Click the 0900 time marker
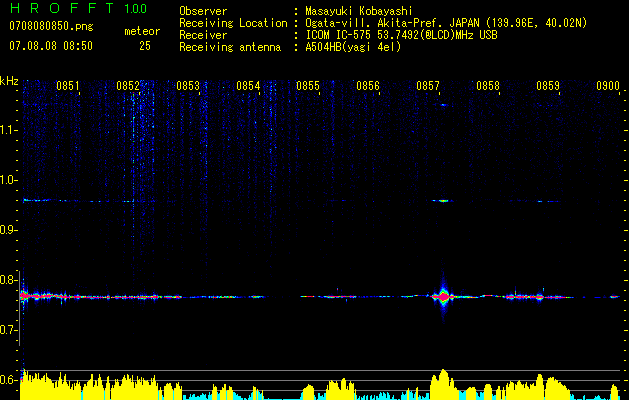Screen dimensions: 629x400 (608, 85)
